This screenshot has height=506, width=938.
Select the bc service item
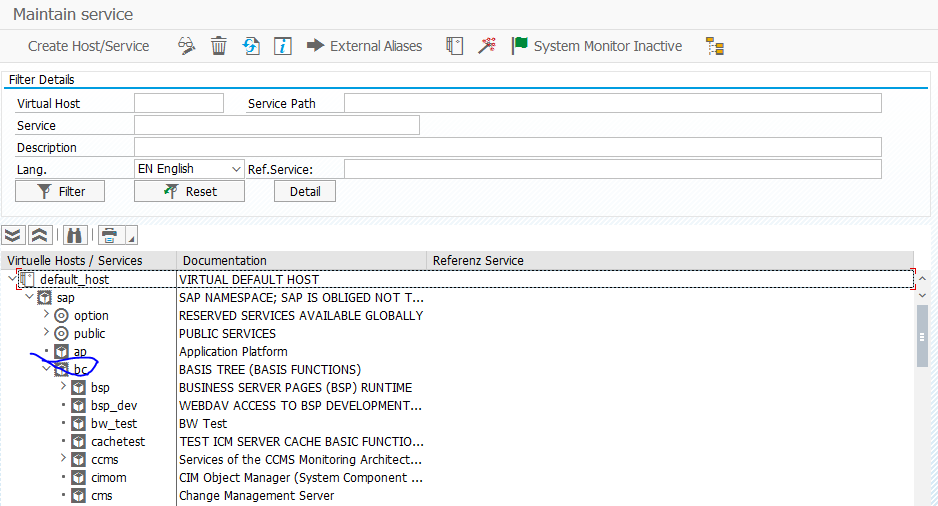[x=81, y=369]
